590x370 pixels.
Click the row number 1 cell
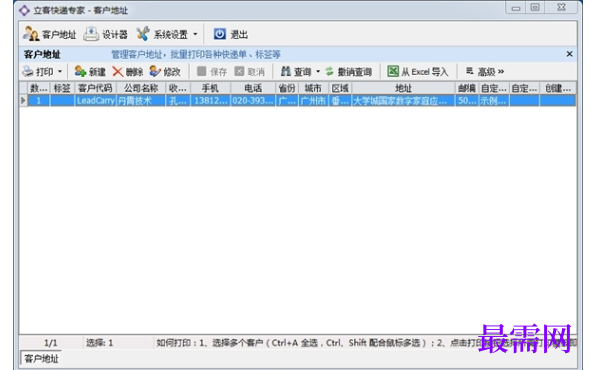point(39,100)
